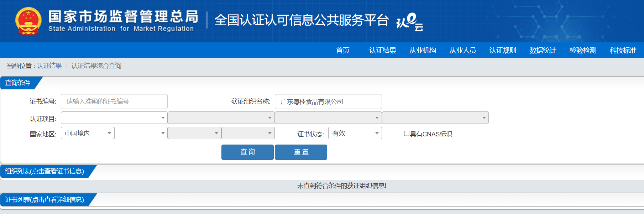The image size is (644, 214).
Task: Click the national emblem logo
Action: [28, 21]
